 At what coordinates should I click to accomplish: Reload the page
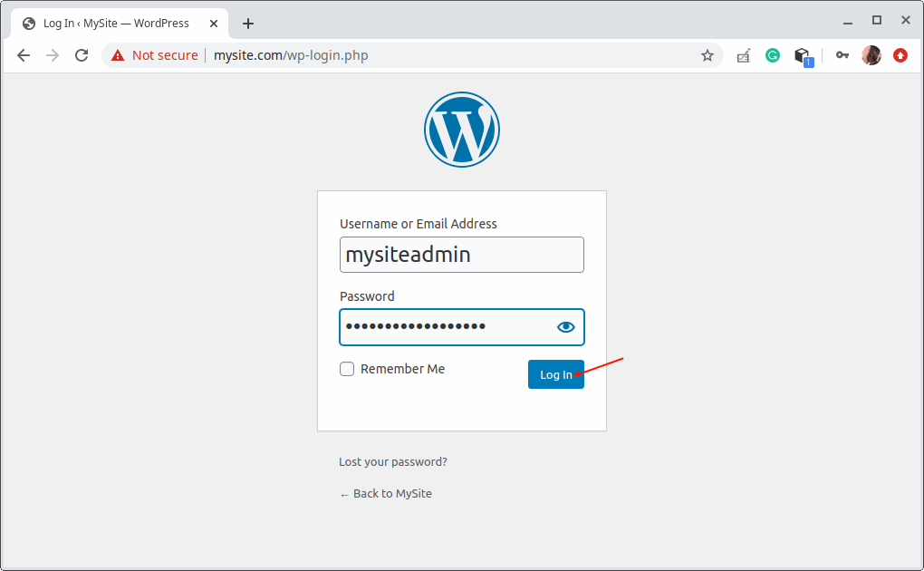(x=82, y=55)
